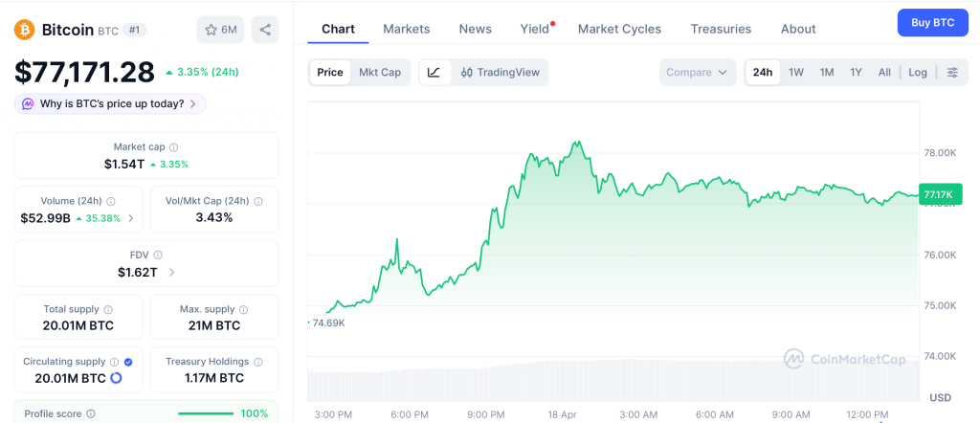Click the Buy BTC button
Screen dimensions: 980x423
coord(932,22)
